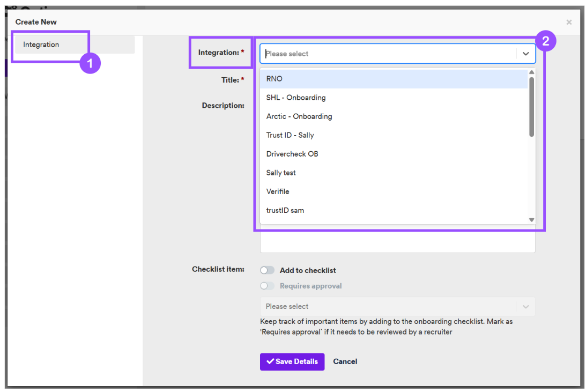Open the disabled approval 'Please select' dropdown
Screen dimensions: 586x392
(398, 306)
